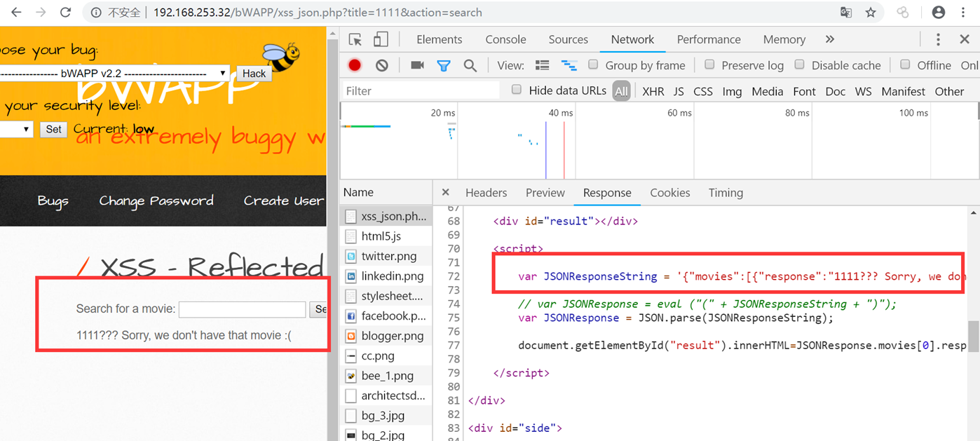
Task: Reload the current page
Action: 65,13
